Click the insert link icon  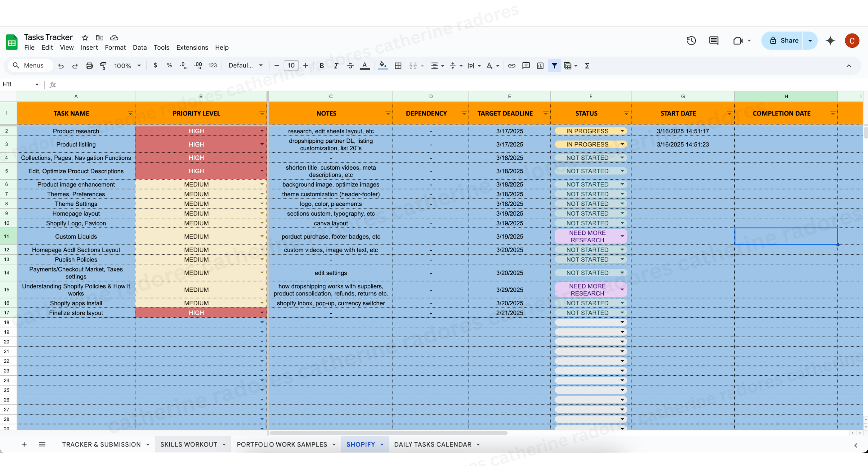tap(511, 66)
